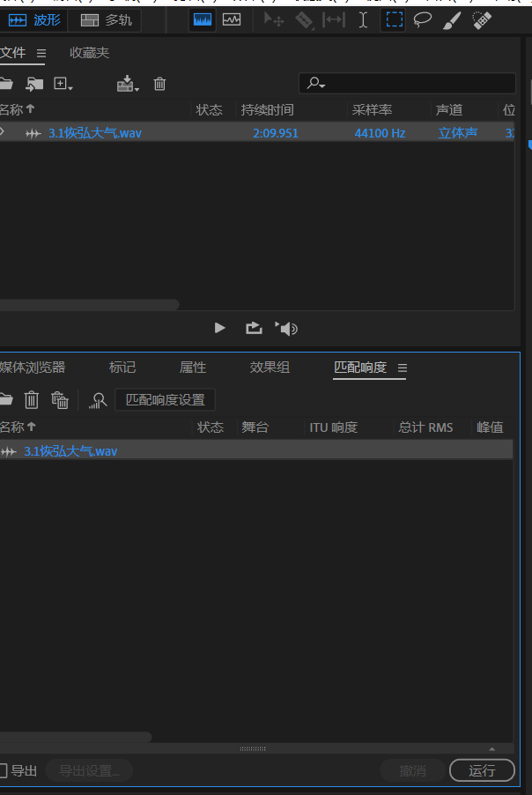The height and width of the screenshot is (795, 532).
Task: Select the Marquee Selection tool
Action: point(394,20)
